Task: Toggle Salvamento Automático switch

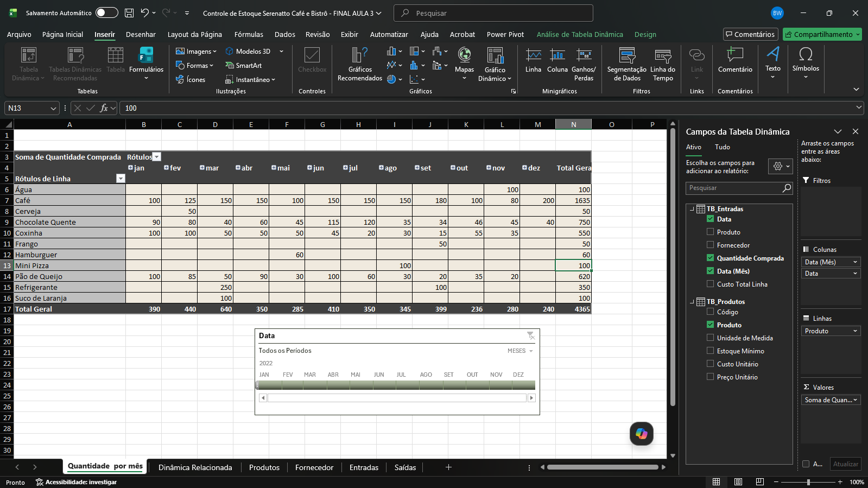Action: 107,13
